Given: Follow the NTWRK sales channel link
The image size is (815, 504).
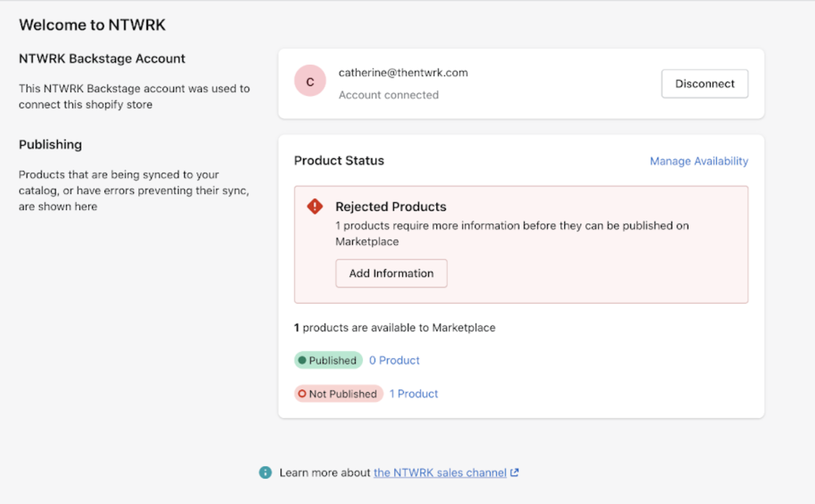Looking at the screenshot, I should click(440, 473).
